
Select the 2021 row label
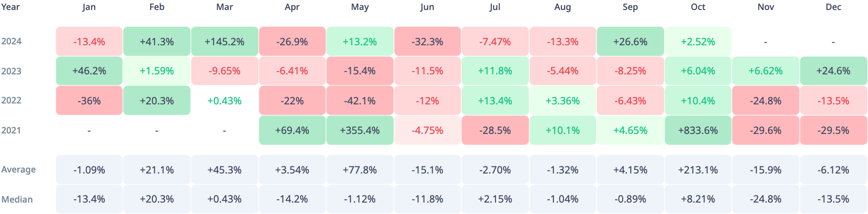point(11,130)
